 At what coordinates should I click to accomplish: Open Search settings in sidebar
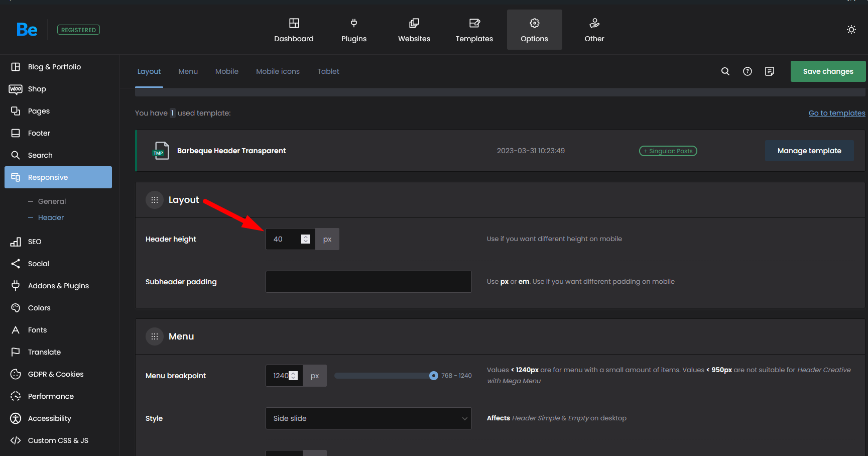click(x=58, y=155)
